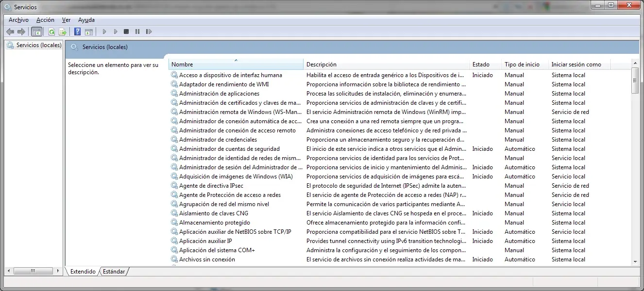644x291 pixels.
Task: Click the vertical scrollbar down arrow
Action: coord(635,261)
